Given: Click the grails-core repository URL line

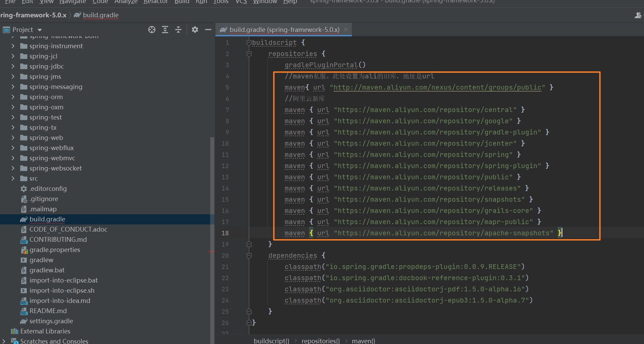Looking at the screenshot, I should (x=413, y=211).
